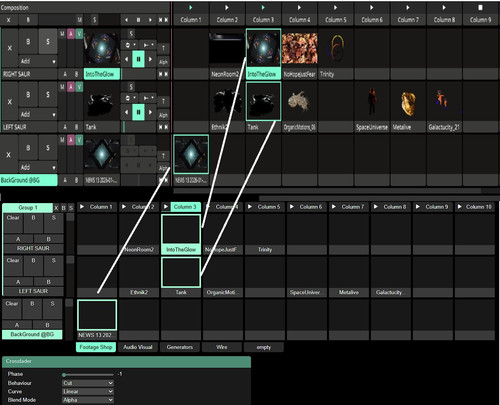The image size is (500, 405).
Task: Toggle Solo S on RIGHT SAUR layer
Action: 48,42
